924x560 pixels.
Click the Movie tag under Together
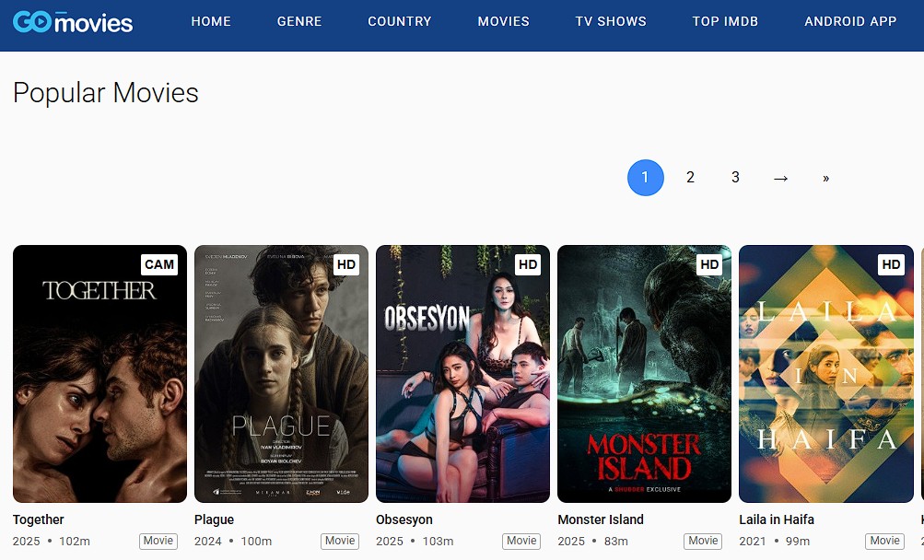[158, 541]
